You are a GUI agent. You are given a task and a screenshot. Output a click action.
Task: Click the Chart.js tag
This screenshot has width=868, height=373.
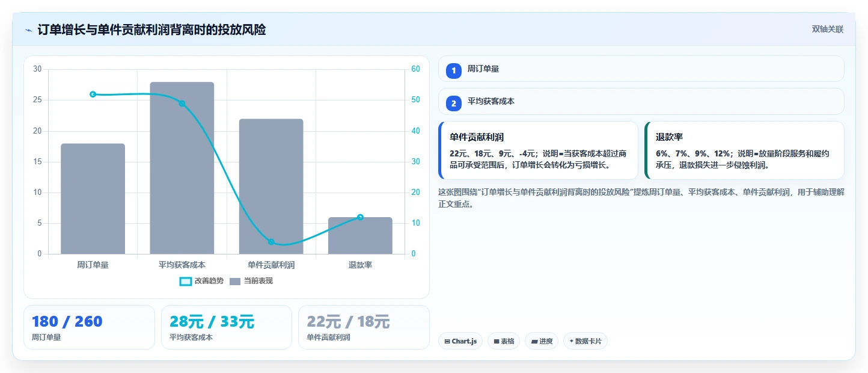click(460, 341)
